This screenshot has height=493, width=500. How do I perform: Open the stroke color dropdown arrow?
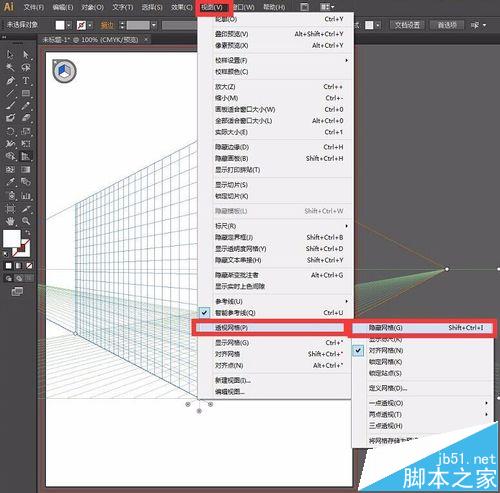click(90, 25)
